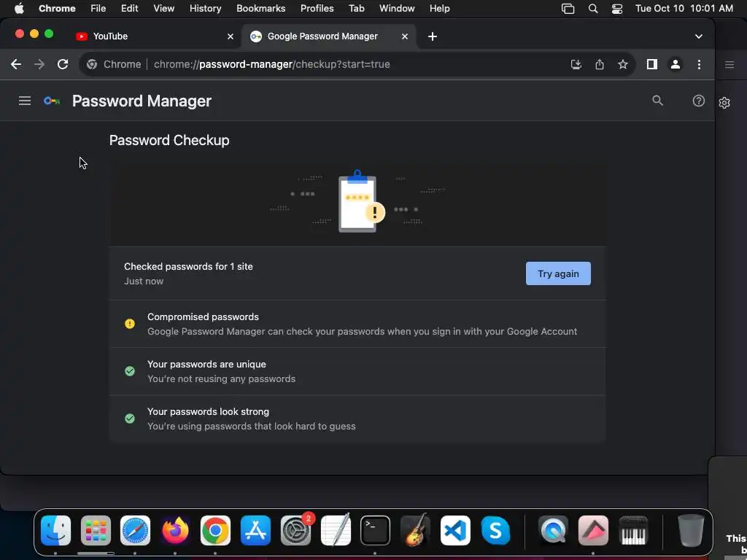This screenshot has width=747, height=560.
Task: Click the yellow warning icon for compromised passwords
Action: tap(130, 324)
